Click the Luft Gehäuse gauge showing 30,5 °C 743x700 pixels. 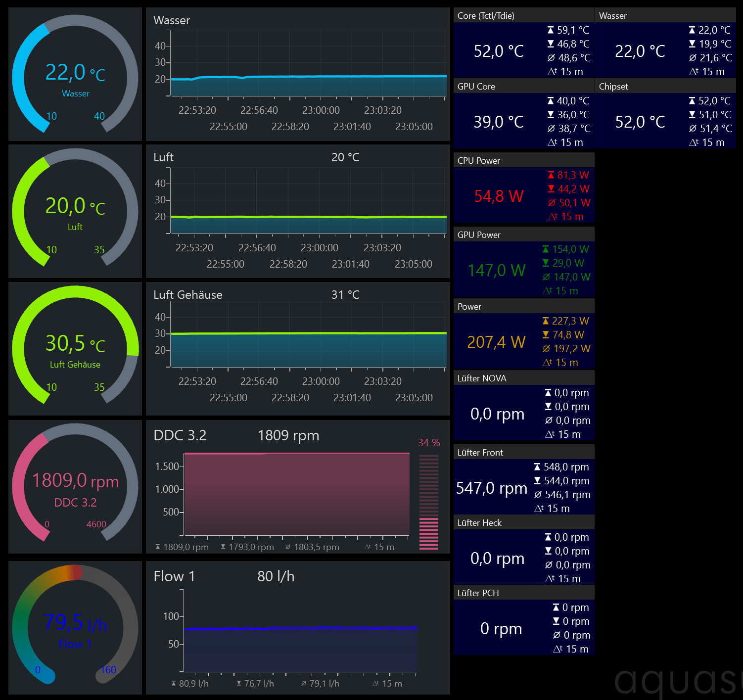(75, 349)
